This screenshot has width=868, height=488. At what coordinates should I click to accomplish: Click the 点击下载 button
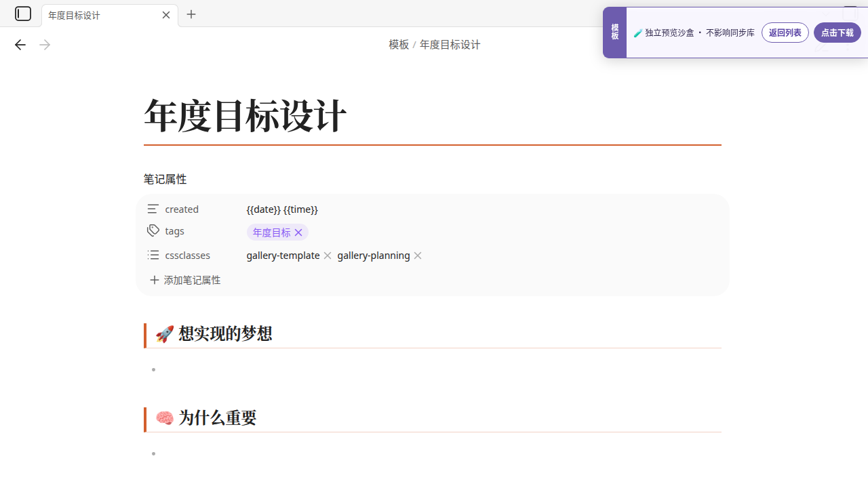tap(837, 33)
